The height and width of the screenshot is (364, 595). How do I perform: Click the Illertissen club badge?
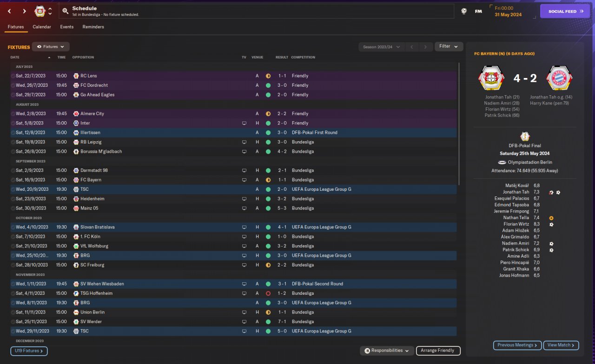[76, 133]
